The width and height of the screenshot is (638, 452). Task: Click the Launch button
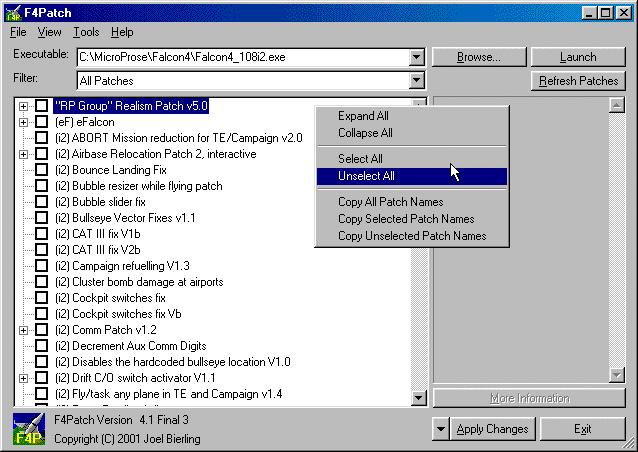pyautogui.click(x=578, y=57)
